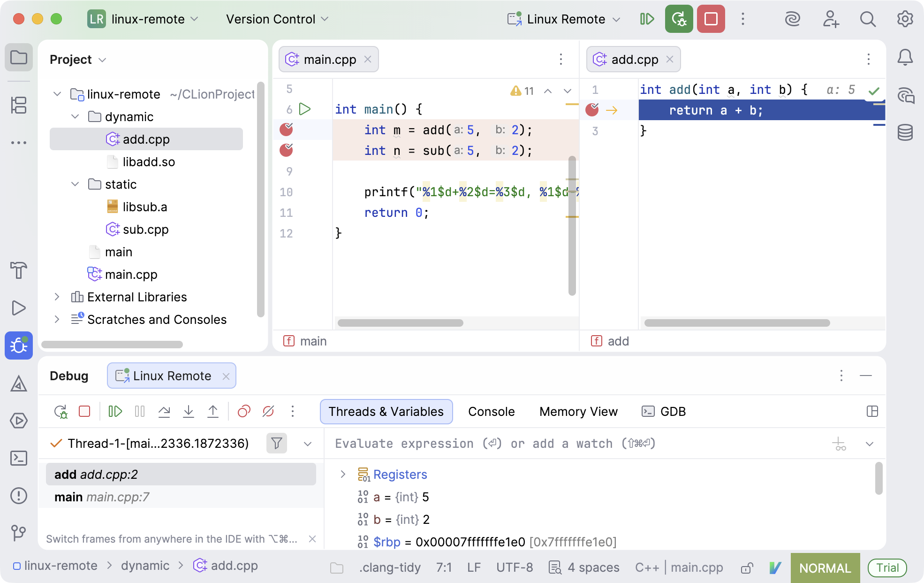Screen dimensions: 924x583
Task: Switch to the Memory View tab
Action: (x=578, y=412)
